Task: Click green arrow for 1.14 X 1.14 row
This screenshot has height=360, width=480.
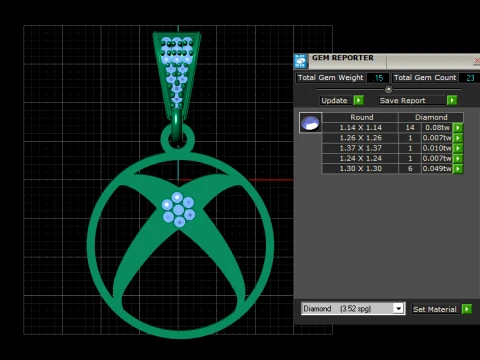Action: tap(458, 128)
